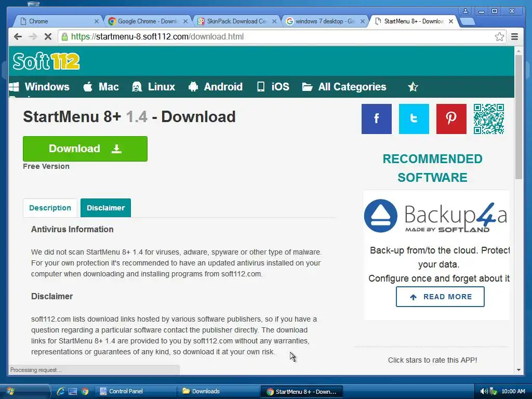Launch Internet Explorer from the quick launch

pyautogui.click(x=61, y=391)
